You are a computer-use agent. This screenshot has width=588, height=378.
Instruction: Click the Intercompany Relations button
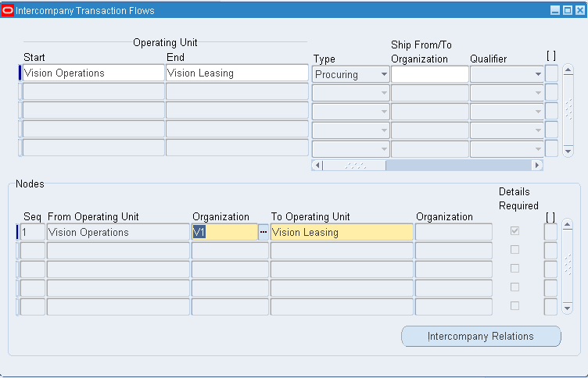(481, 336)
